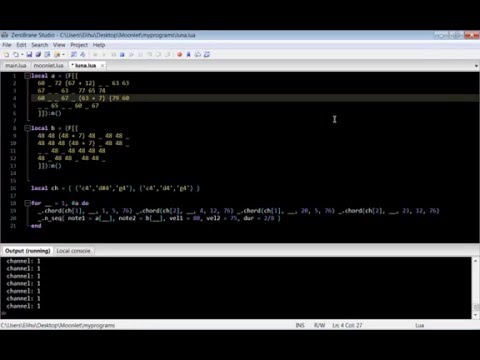Click 'R/W' in the status bar
The height and width of the screenshot is (360, 480).
319,325
